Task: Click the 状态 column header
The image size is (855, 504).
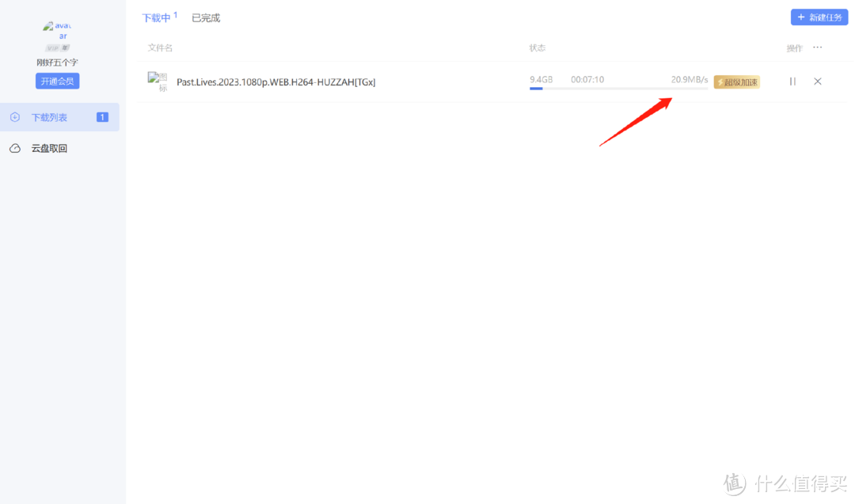Action: click(x=537, y=48)
